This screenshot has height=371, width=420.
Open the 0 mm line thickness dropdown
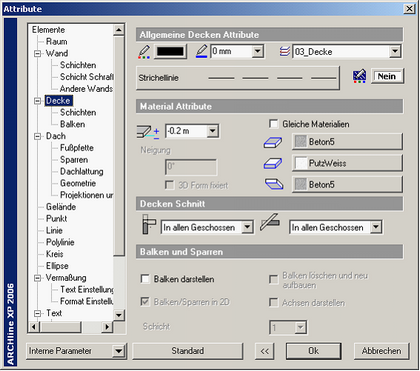[257, 52]
